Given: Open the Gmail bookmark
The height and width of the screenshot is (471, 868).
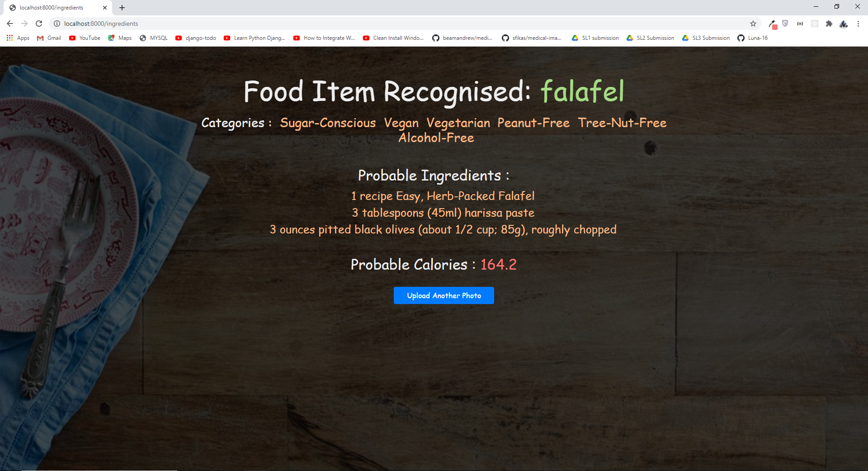Looking at the screenshot, I should 49,38.
